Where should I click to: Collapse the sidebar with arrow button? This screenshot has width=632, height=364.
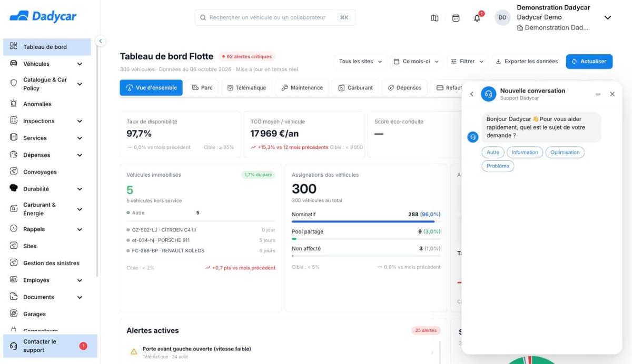coord(101,41)
